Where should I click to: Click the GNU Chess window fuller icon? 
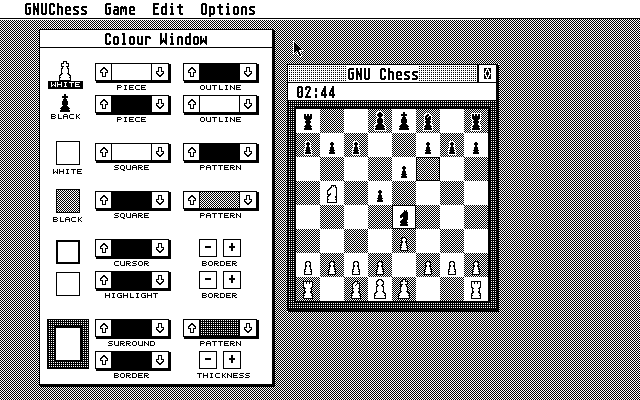pyautogui.click(x=487, y=74)
